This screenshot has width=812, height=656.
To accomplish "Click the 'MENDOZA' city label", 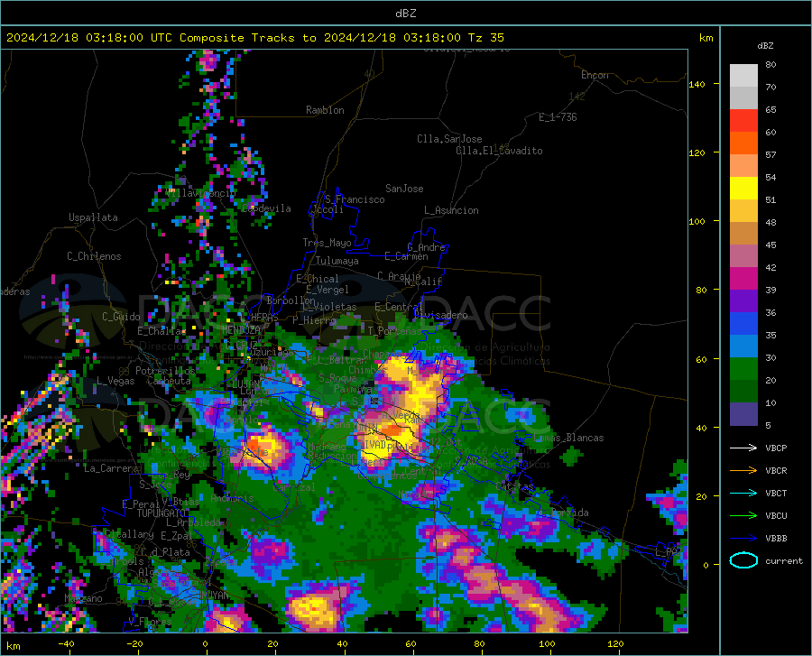I will pos(241,330).
